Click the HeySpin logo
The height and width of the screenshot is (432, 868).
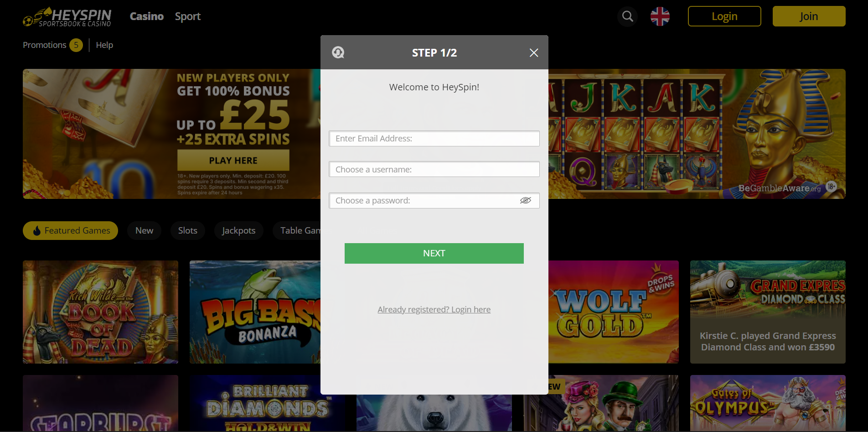67,17
